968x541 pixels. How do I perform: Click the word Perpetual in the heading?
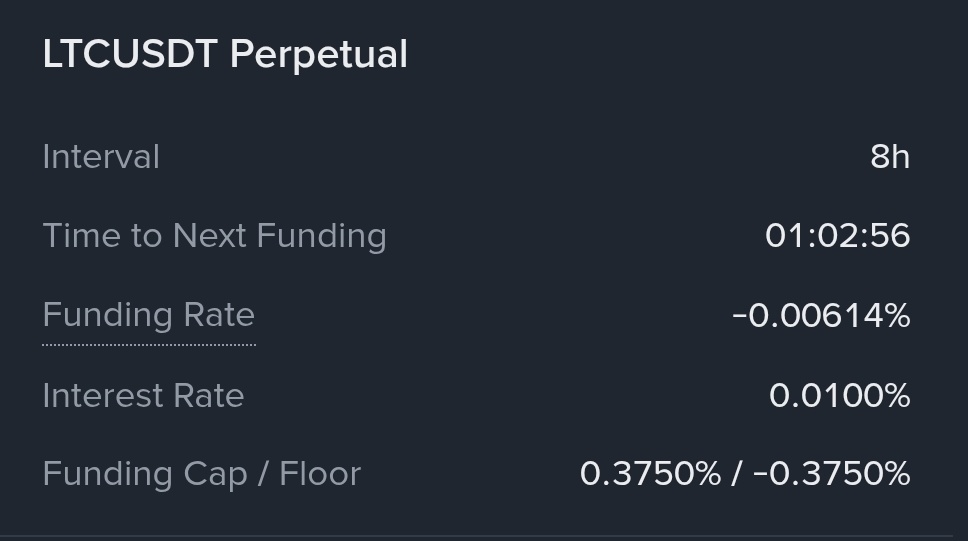pyautogui.click(x=318, y=54)
